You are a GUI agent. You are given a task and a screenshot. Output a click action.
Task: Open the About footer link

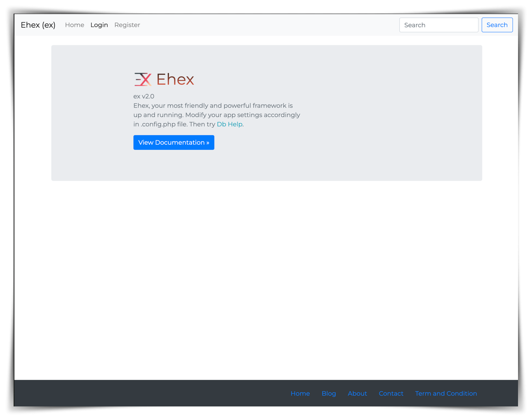[x=357, y=393]
